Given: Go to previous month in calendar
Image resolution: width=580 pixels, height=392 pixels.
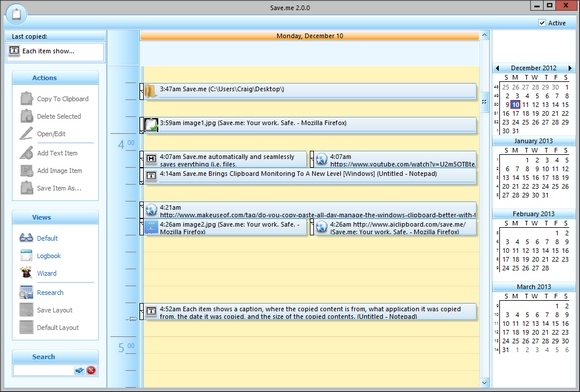Looking at the screenshot, I should coord(497,68).
